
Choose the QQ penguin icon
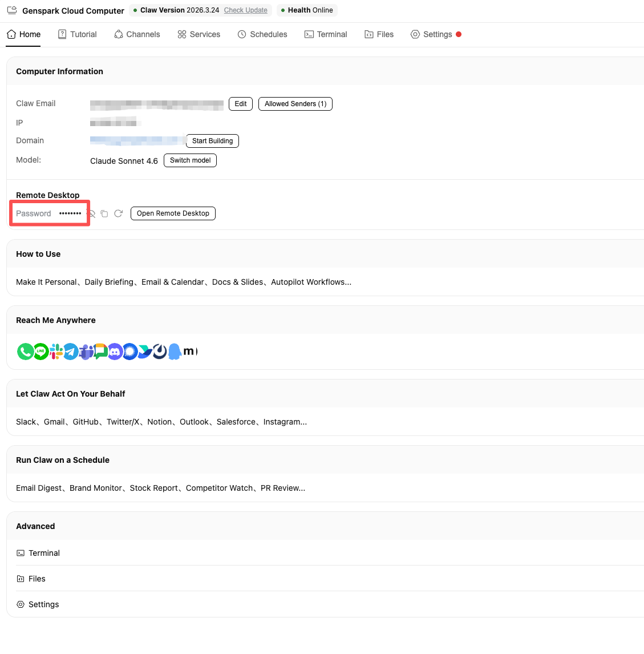coord(175,352)
